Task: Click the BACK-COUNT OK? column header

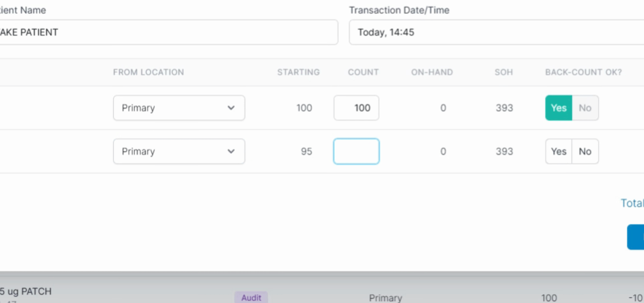Action: (x=583, y=72)
